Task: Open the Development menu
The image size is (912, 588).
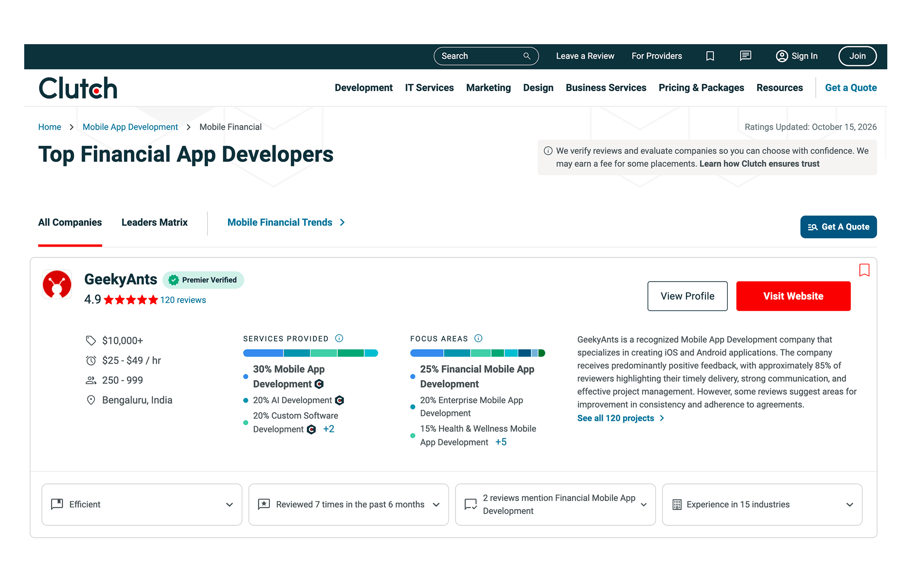Action: point(363,88)
